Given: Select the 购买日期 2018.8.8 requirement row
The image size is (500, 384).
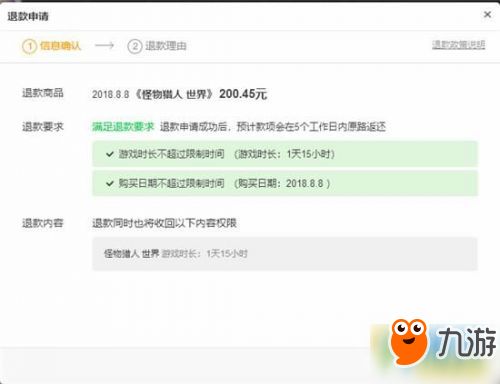Looking at the screenshot, I should point(285,183).
